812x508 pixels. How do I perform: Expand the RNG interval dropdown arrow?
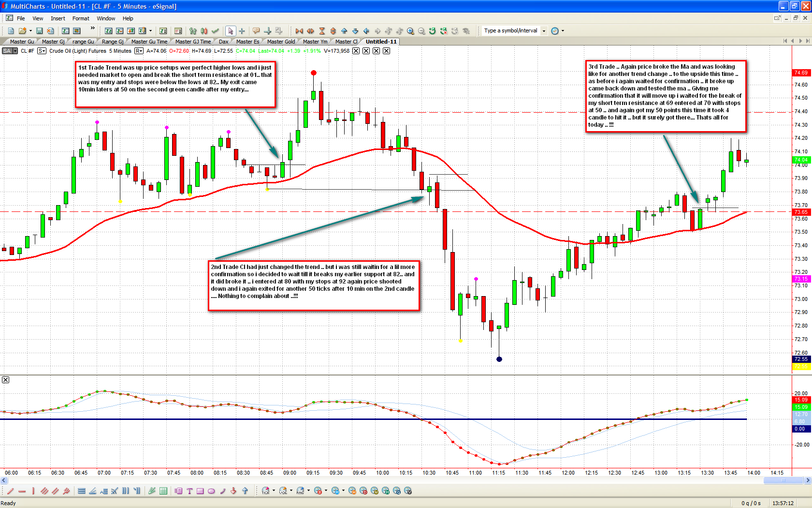pyautogui.click(x=309, y=491)
